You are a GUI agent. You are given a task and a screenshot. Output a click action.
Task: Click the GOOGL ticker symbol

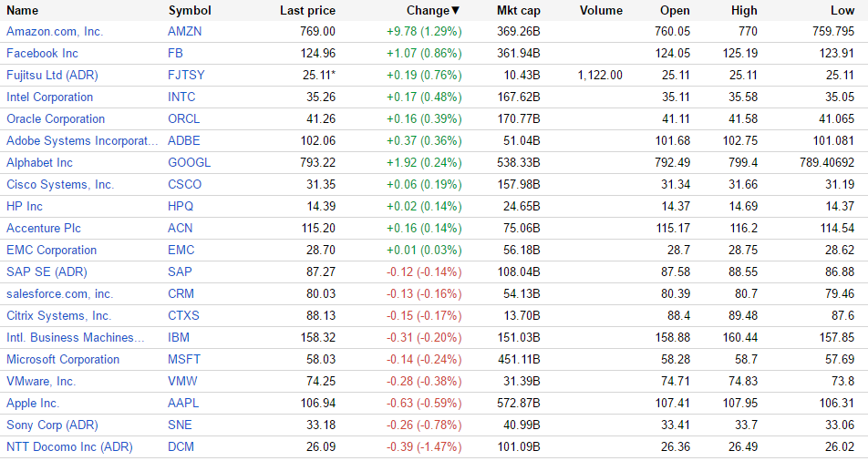click(189, 162)
